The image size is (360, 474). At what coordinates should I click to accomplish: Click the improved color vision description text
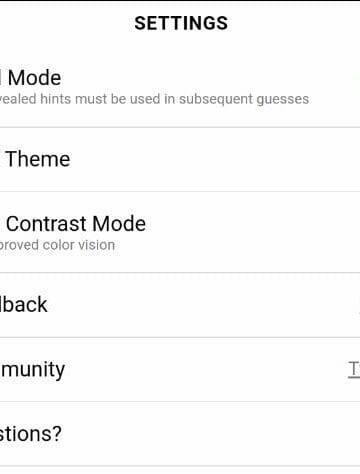click(57, 245)
